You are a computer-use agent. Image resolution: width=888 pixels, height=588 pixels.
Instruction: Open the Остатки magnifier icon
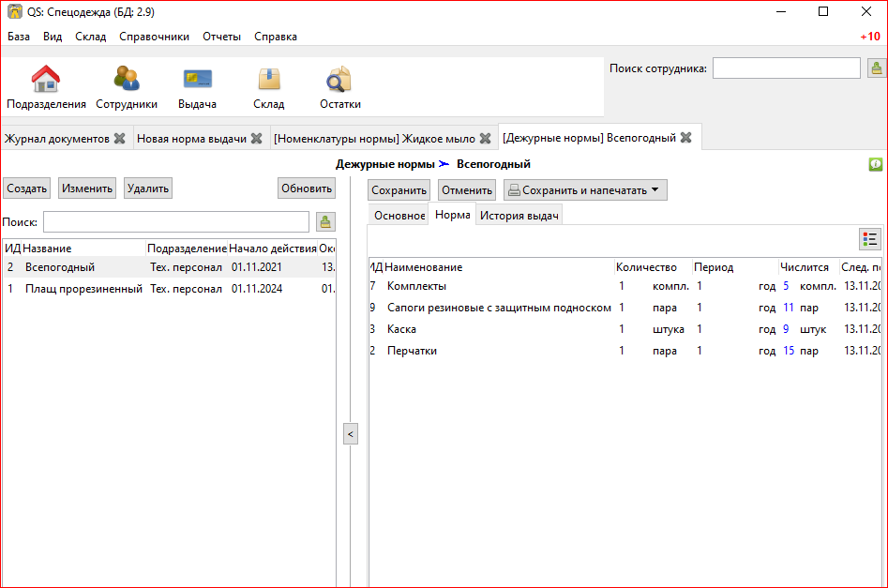coord(339,80)
